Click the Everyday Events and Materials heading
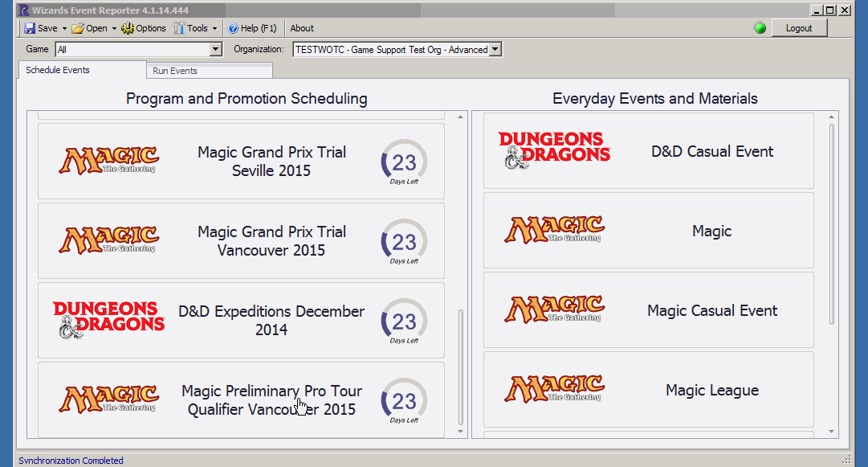This screenshot has width=868, height=467. (x=655, y=99)
